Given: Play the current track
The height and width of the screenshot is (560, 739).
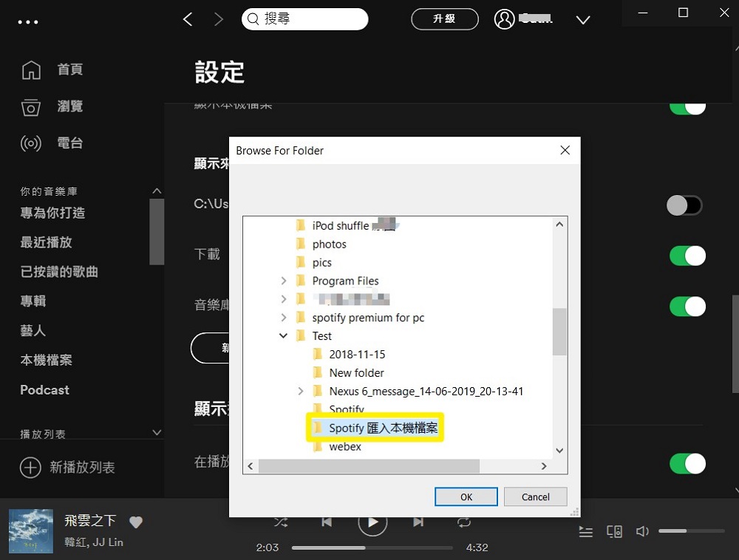Looking at the screenshot, I should point(372,522).
